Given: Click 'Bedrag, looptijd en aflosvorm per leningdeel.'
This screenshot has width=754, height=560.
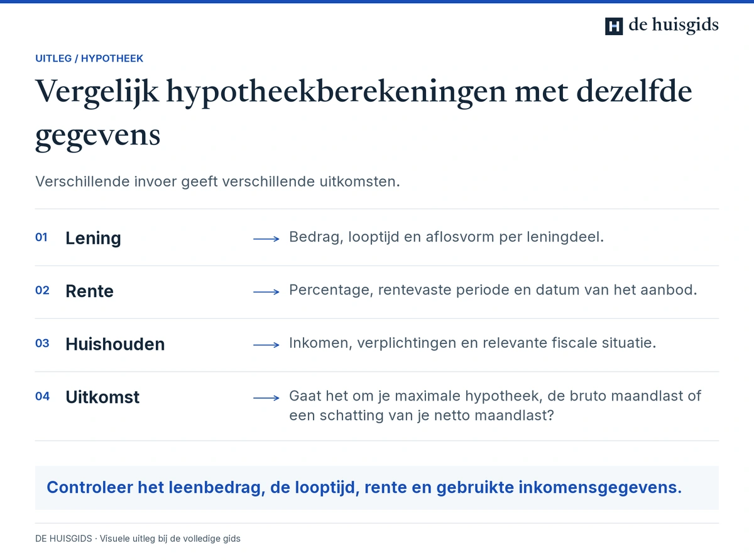Looking at the screenshot, I should pyautogui.click(x=446, y=237).
